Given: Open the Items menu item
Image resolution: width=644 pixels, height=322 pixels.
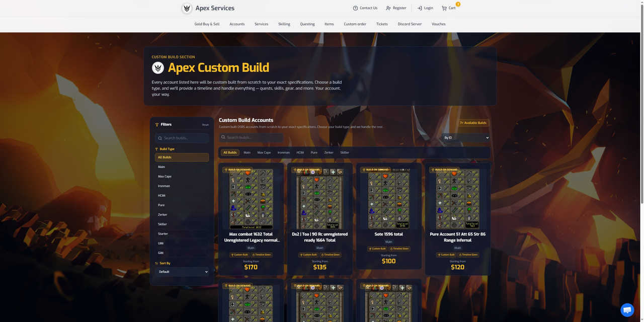Looking at the screenshot, I should (329, 24).
